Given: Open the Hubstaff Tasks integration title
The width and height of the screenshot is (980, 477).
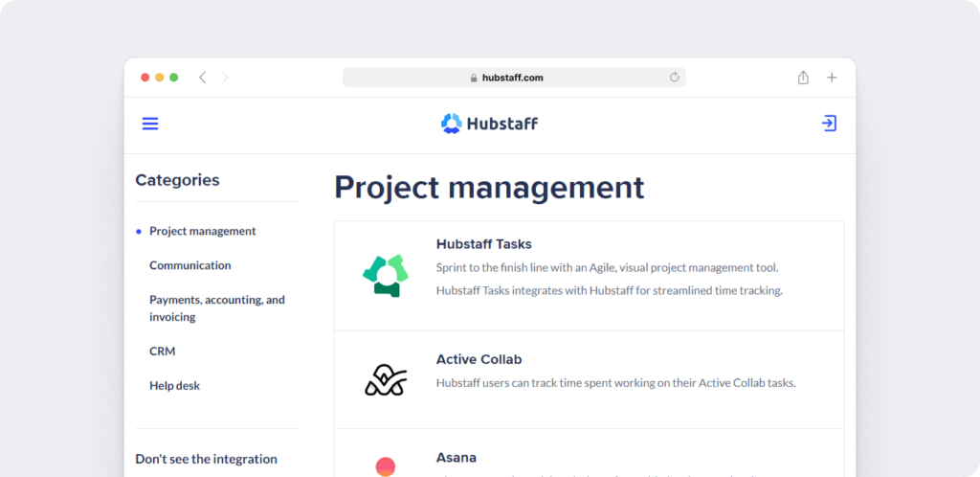Looking at the screenshot, I should pos(483,244).
